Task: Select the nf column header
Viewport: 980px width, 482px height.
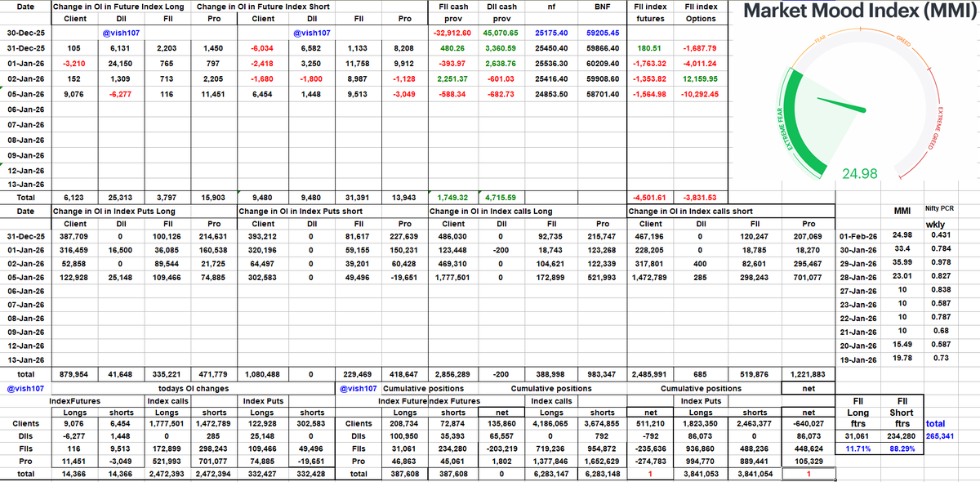Action: (551, 6)
